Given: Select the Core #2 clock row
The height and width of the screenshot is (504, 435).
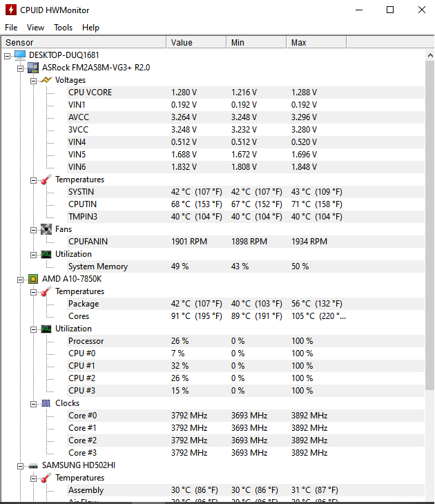Looking at the screenshot, I should point(246,440).
